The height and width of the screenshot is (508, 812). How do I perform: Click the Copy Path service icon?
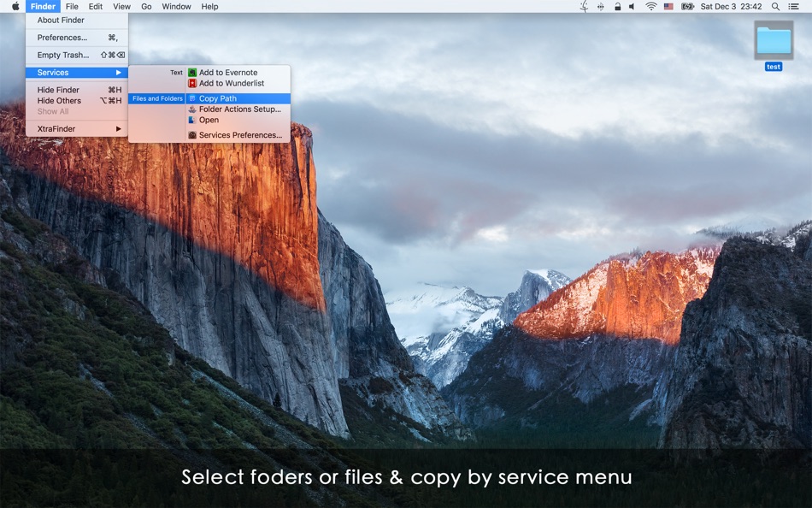click(192, 98)
